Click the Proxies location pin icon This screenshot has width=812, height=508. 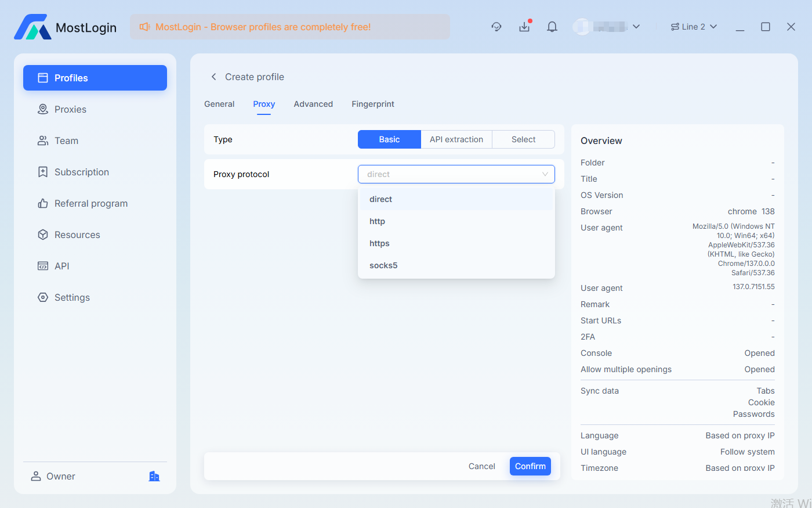(x=43, y=109)
